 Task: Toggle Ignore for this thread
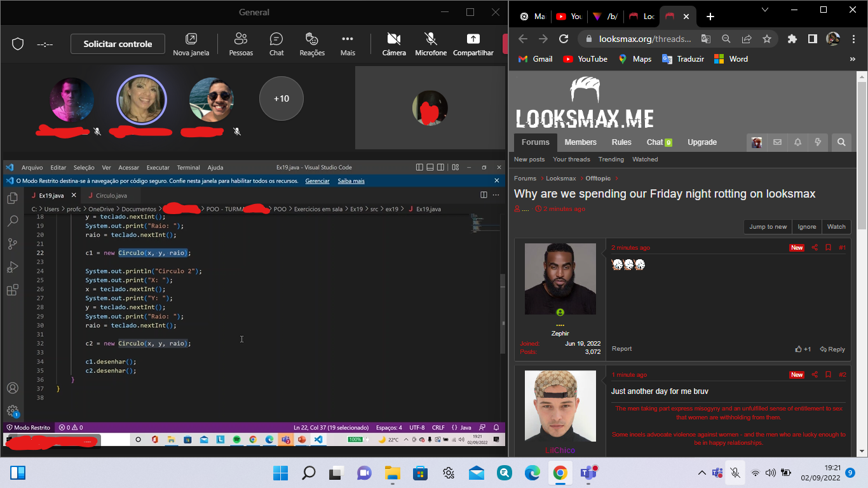pos(807,227)
